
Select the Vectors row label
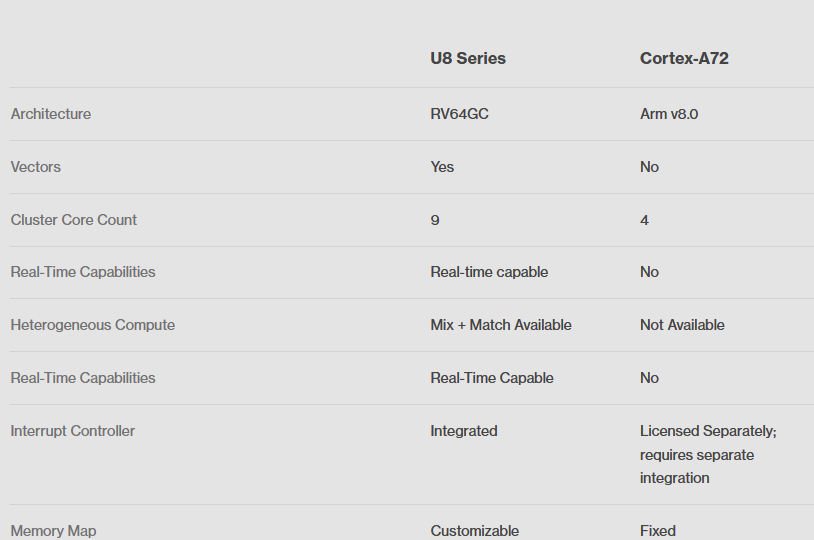[36, 167]
